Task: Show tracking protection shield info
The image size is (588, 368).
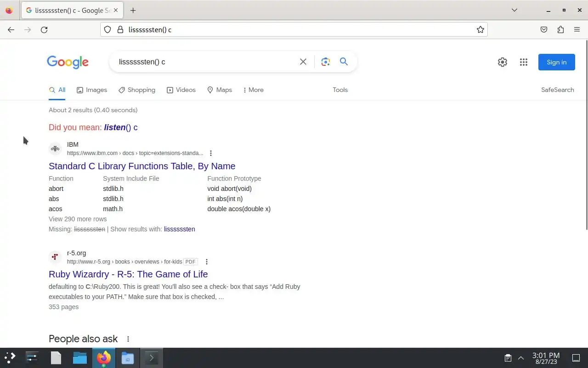Action: click(107, 29)
